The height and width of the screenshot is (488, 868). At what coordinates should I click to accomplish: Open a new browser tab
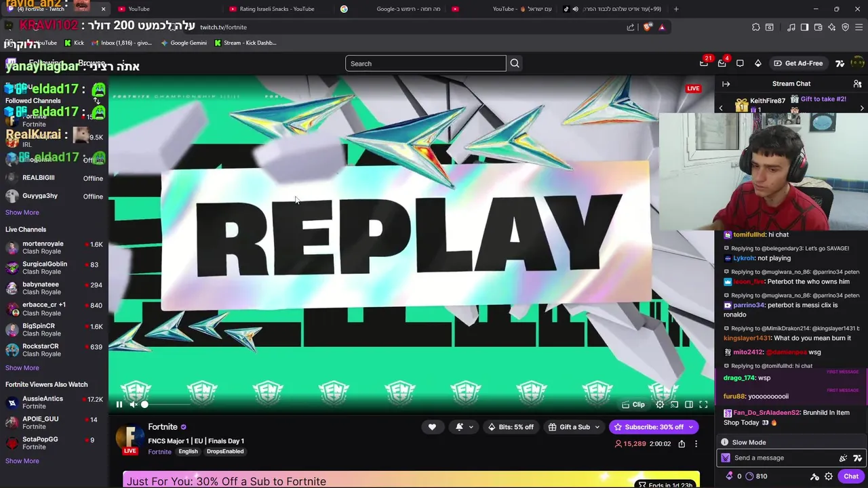(x=676, y=9)
